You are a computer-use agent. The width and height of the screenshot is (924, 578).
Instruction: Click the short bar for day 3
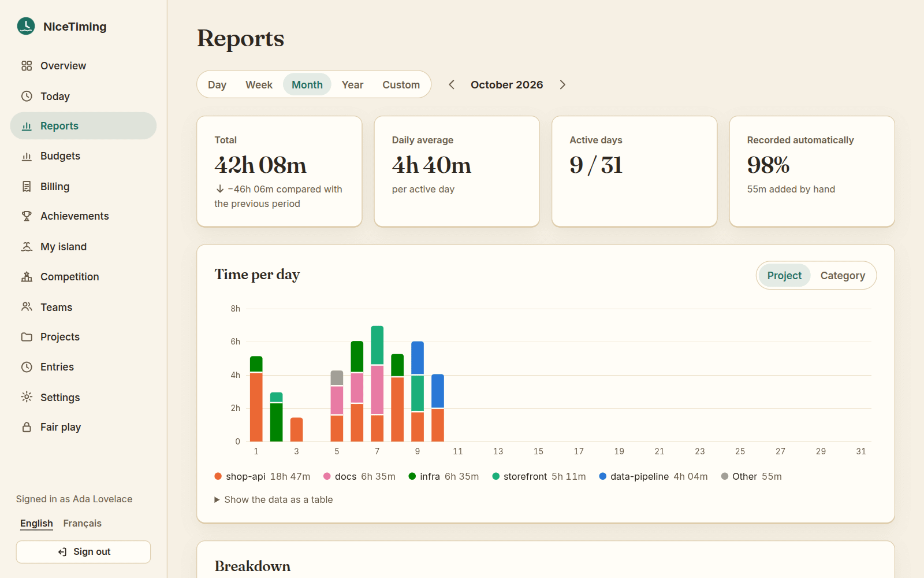click(x=296, y=429)
